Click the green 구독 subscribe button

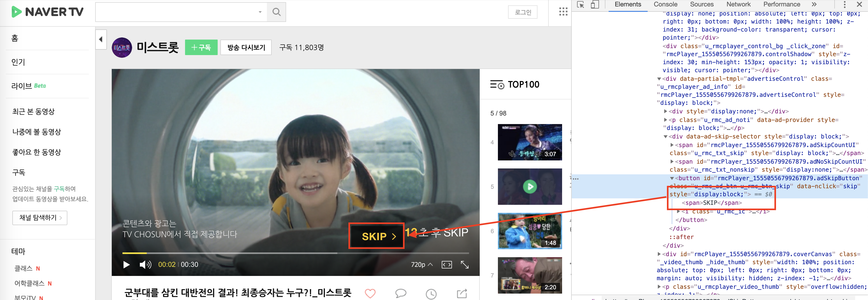click(201, 48)
